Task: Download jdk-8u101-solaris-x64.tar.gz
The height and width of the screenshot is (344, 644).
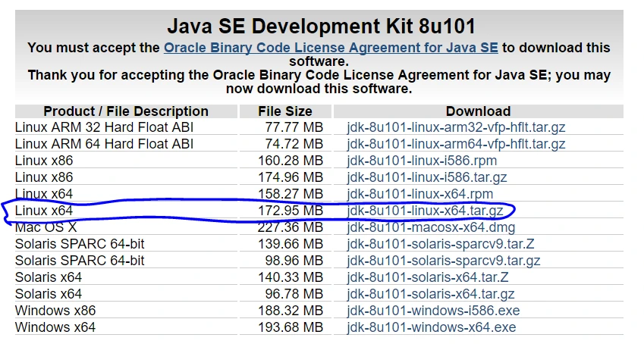Action: point(430,294)
